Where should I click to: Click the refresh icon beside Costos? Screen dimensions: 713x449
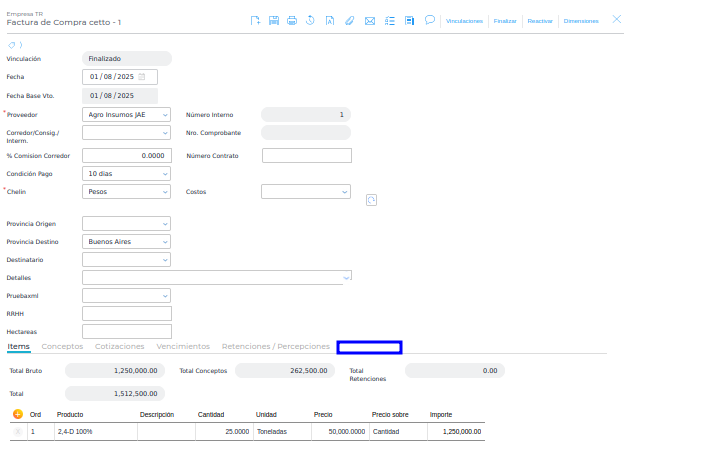point(371,200)
